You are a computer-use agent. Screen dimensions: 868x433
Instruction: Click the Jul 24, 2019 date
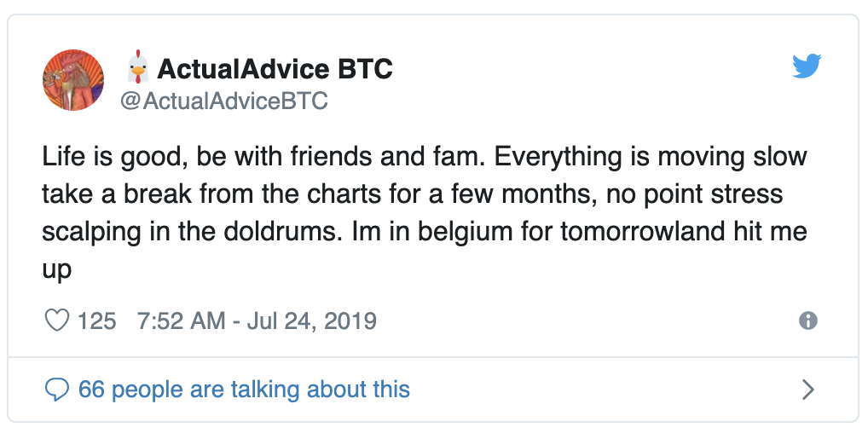[x=311, y=321]
